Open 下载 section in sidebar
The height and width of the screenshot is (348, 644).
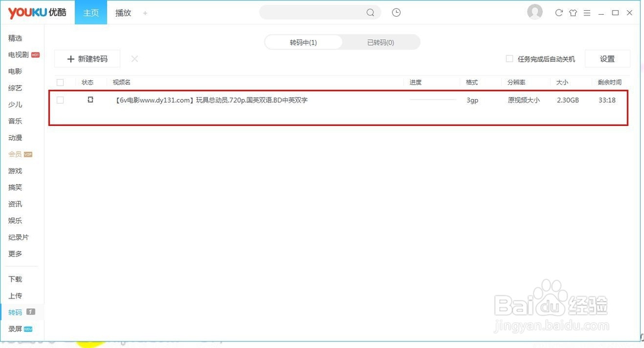tap(15, 279)
